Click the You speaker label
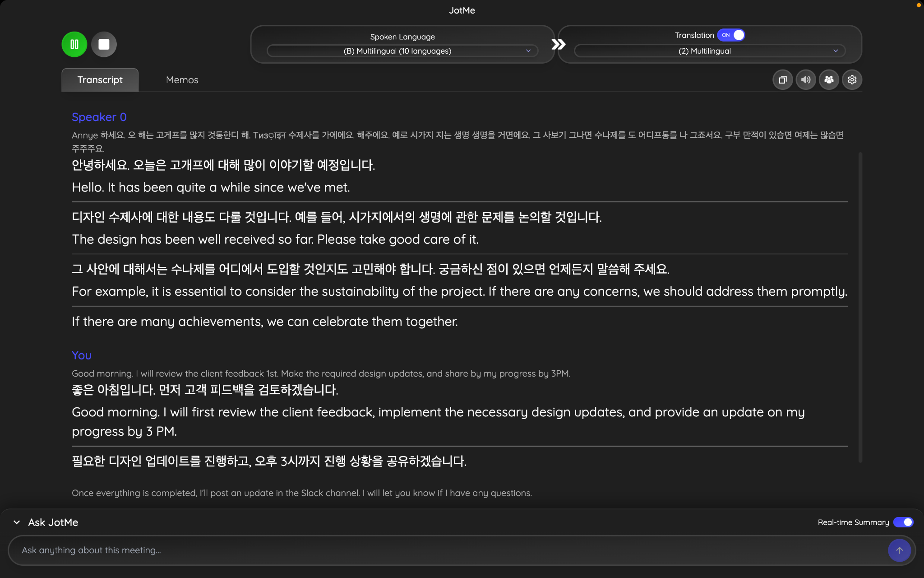This screenshot has width=924, height=578. coord(82,355)
